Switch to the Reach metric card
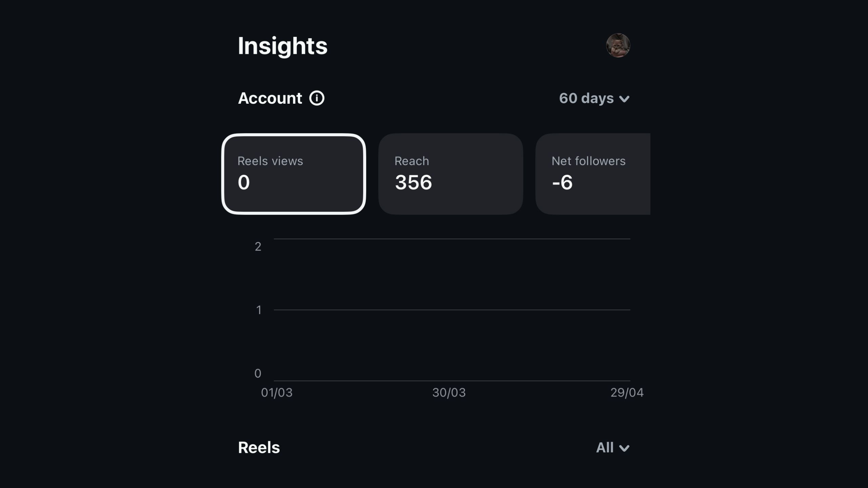 pyautogui.click(x=450, y=174)
